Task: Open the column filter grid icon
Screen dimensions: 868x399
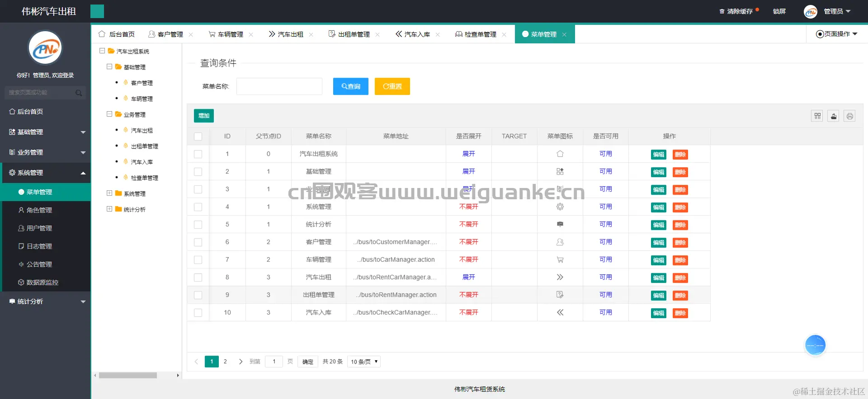Action: coord(817,116)
